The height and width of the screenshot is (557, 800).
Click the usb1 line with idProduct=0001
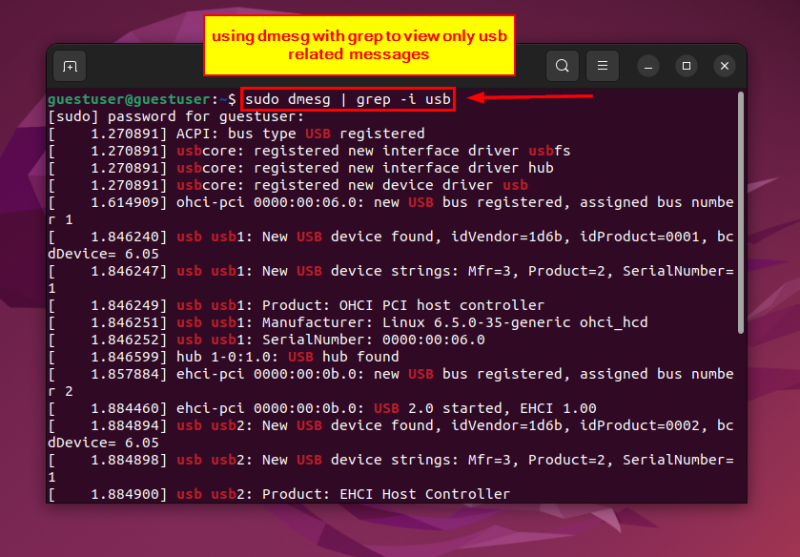[391, 245]
